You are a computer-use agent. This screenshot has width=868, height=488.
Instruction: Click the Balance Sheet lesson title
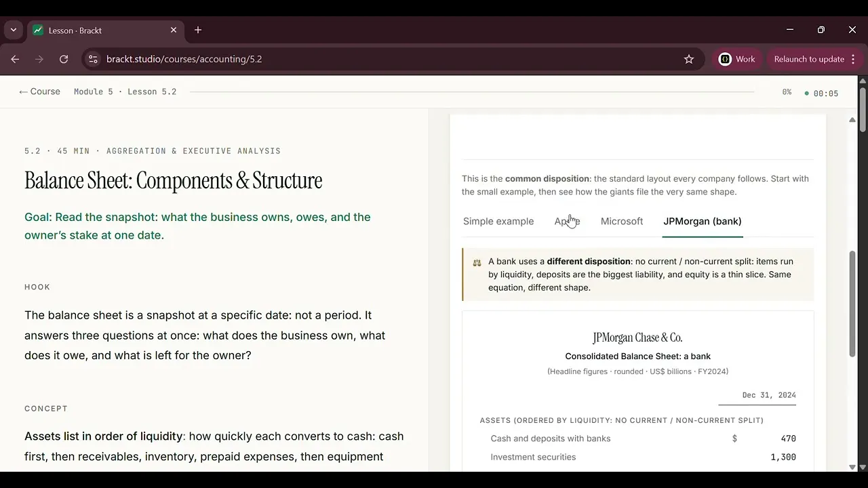173,181
